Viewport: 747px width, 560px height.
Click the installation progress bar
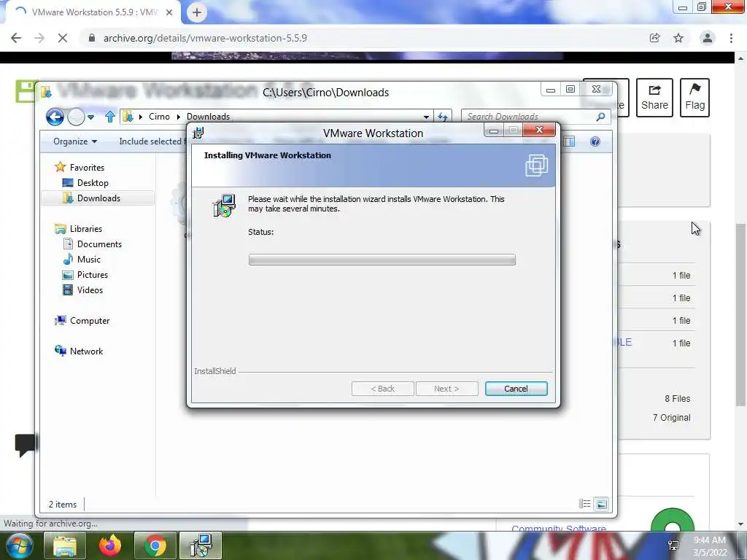tap(382, 260)
